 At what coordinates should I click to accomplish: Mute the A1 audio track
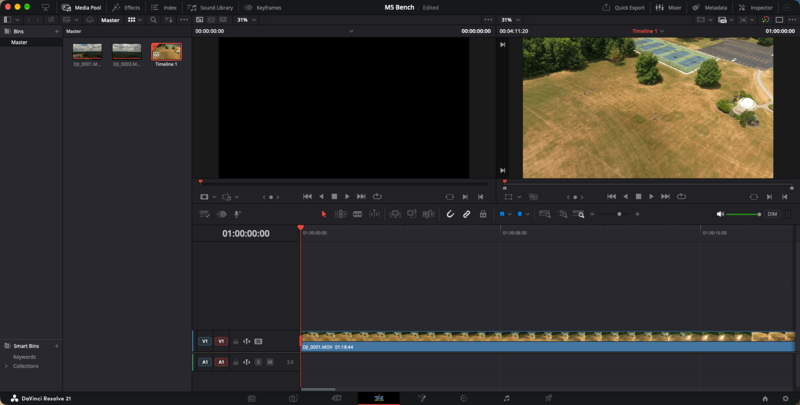click(270, 362)
